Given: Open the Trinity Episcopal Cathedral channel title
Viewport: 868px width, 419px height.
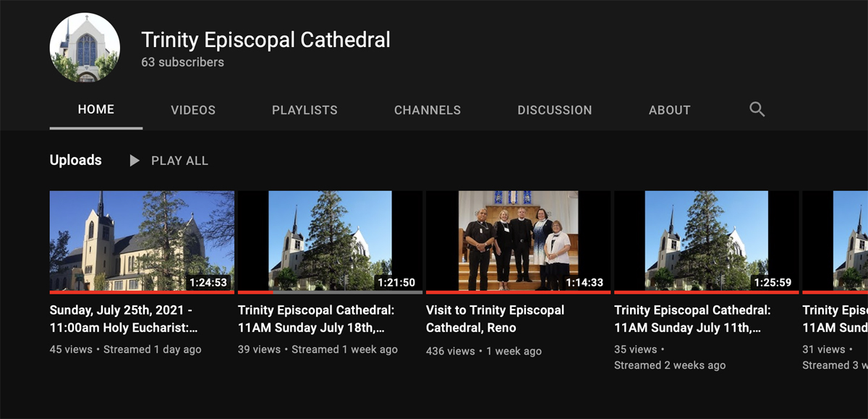Looking at the screenshot, I should (x=265, y=39).
